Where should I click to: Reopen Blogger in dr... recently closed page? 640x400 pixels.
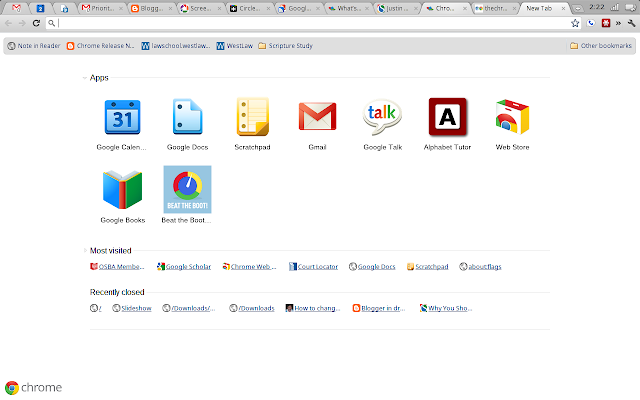(379, 308)
